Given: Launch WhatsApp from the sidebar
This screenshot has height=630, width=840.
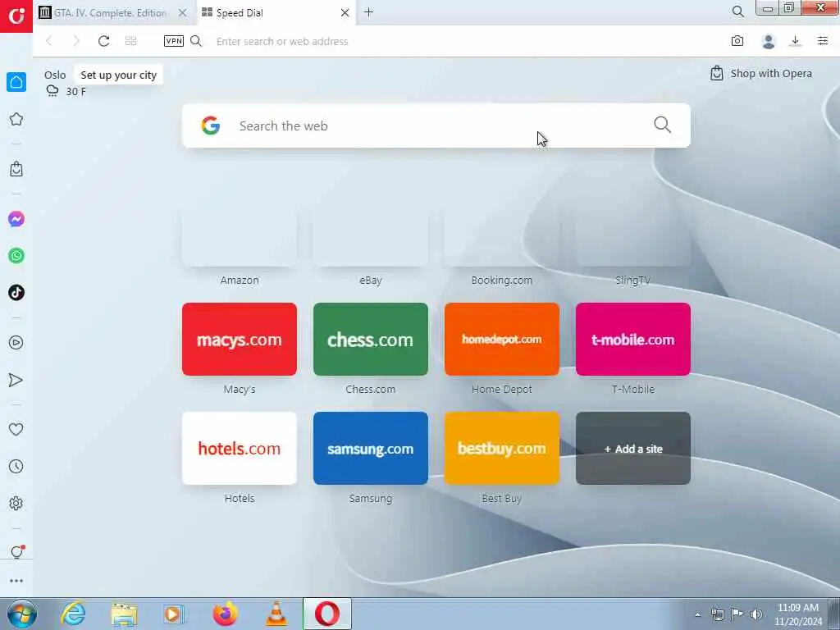Looking at the screenshot, I should tap(16, 256).
